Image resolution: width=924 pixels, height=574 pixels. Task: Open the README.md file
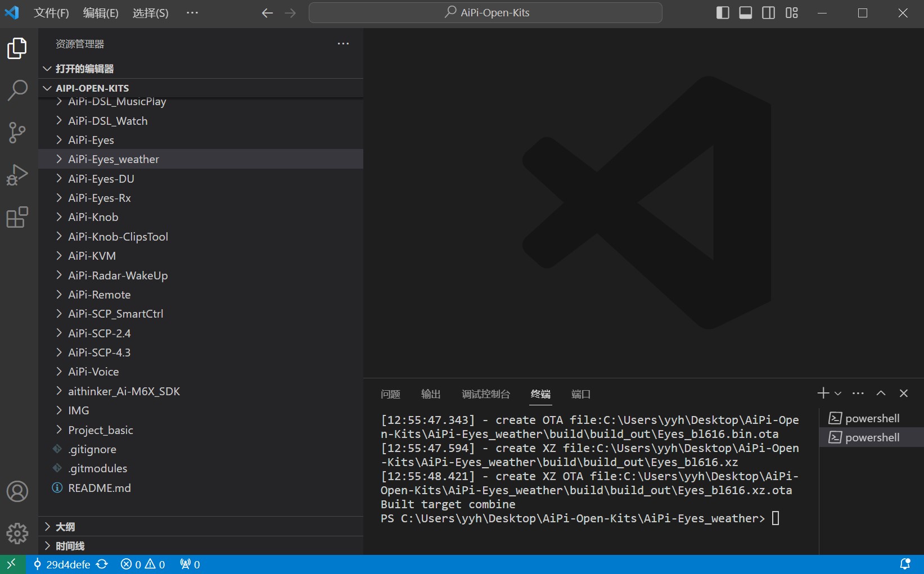pos(201,488)
